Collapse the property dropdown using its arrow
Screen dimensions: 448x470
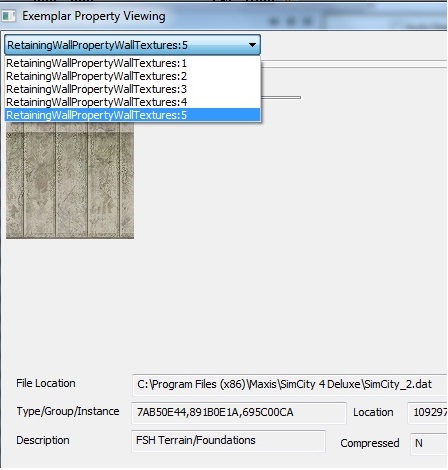pos(252,45)
